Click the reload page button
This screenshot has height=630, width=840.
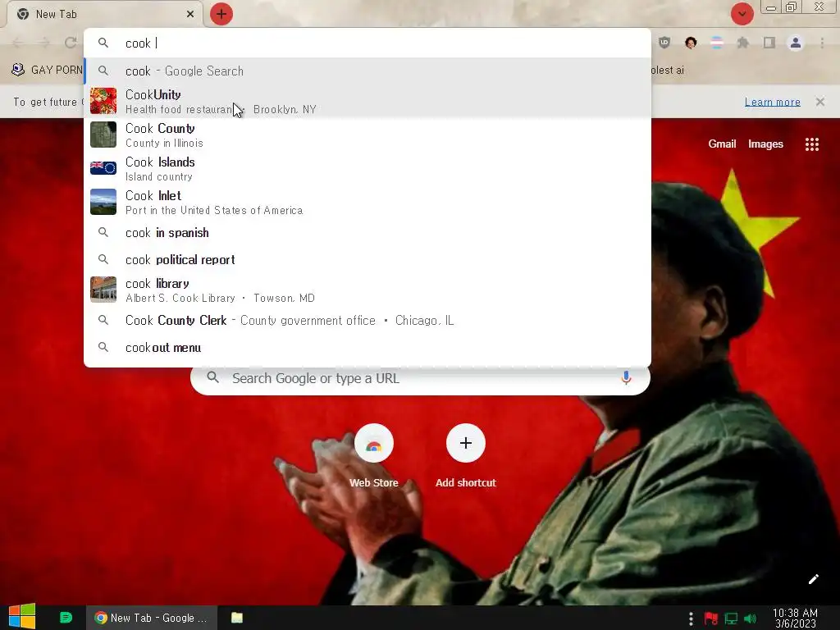[71, 43]
